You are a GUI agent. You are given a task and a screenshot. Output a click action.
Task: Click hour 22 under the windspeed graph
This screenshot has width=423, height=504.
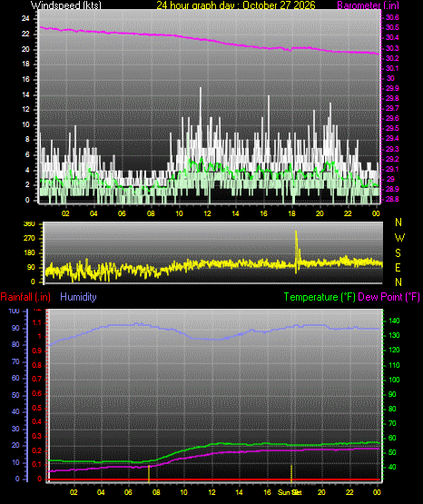pyautogui.click(x=349, y=213)
